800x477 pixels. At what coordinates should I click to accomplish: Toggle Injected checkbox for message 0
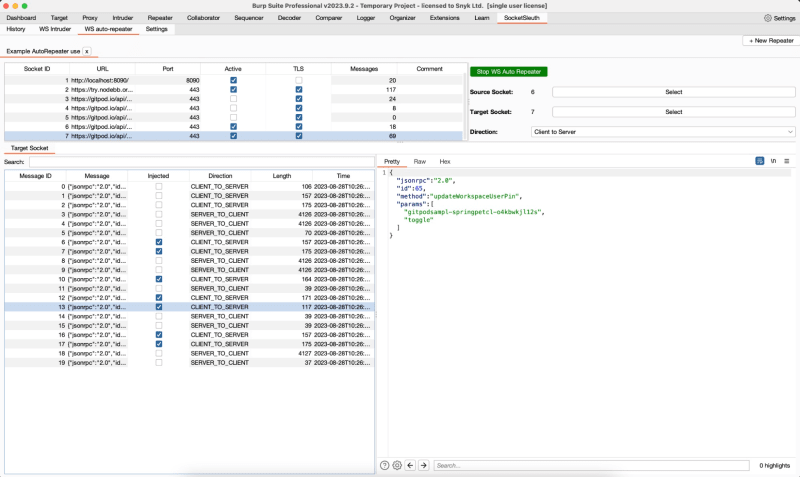159,186
